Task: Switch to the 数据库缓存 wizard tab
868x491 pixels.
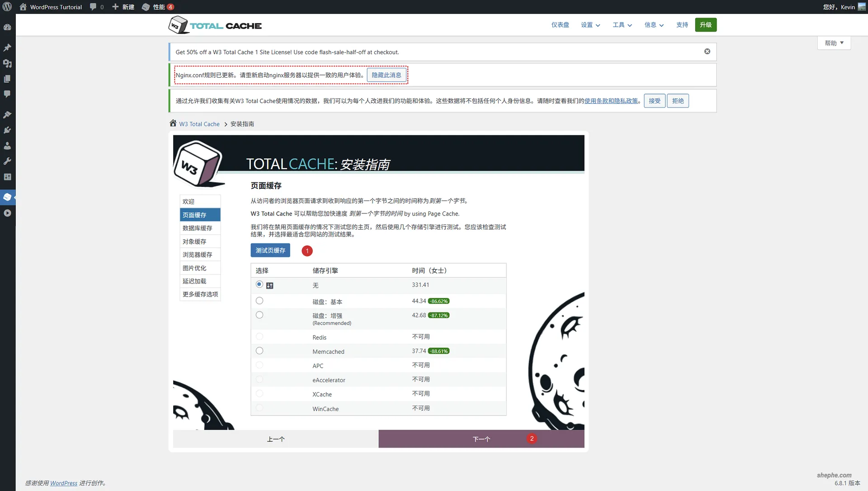Action: tap(198, 228)
